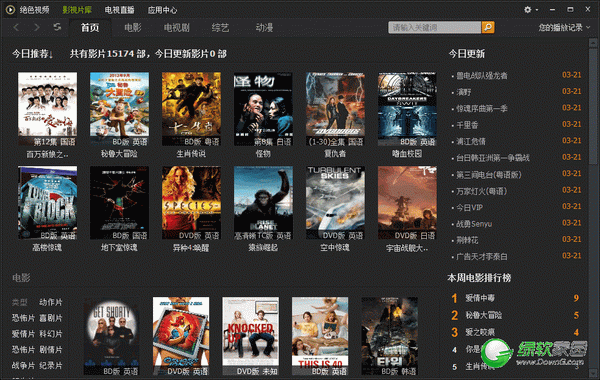Screen dimensions: 600x380
Task: Open 高楼惊魂 Tower Block poster
Action: coord(47,203)
